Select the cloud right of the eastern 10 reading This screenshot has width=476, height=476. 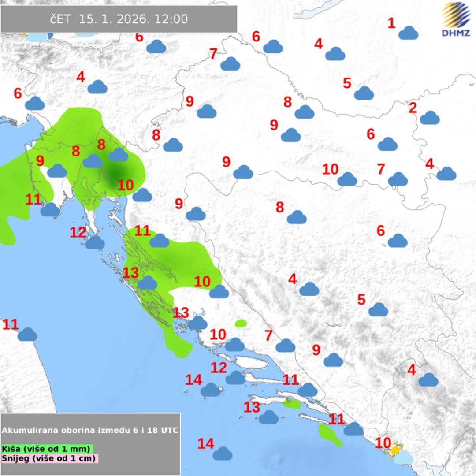[x=347, y=179]
